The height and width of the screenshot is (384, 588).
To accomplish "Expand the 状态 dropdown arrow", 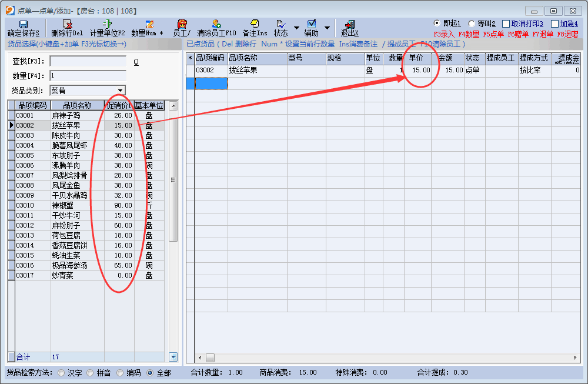I will click(x=296, y=28).
